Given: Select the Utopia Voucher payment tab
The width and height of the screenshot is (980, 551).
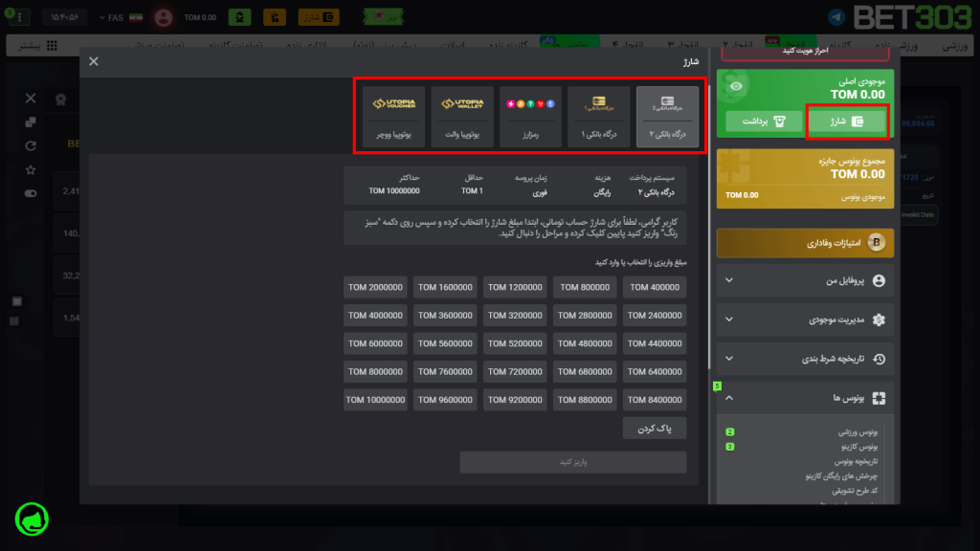Looking at the screenshot, I should [x=393, y=117].
